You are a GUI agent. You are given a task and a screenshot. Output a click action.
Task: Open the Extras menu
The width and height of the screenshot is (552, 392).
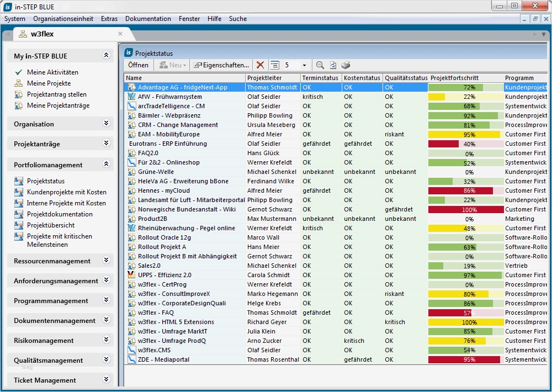pos(109,19)
